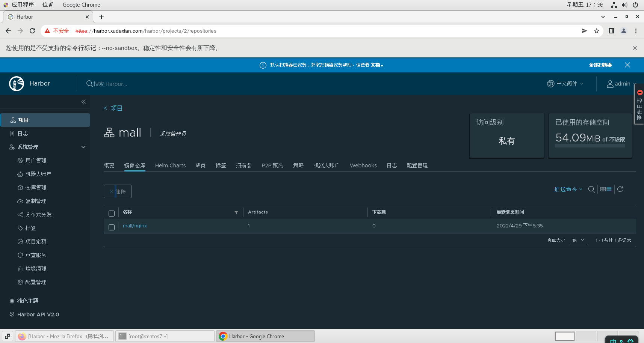Open Chrome three-dot menu

(636, 31)
